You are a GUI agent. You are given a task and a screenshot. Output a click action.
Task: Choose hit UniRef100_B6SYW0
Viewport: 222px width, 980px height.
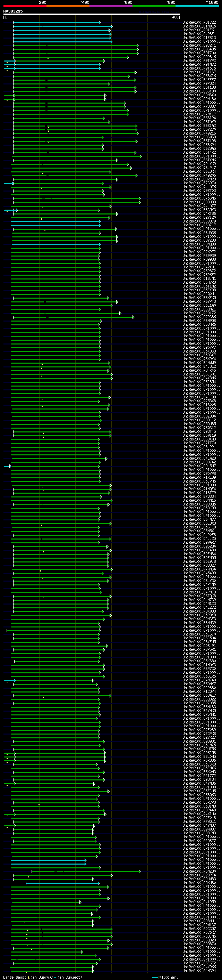pos(199,91)
